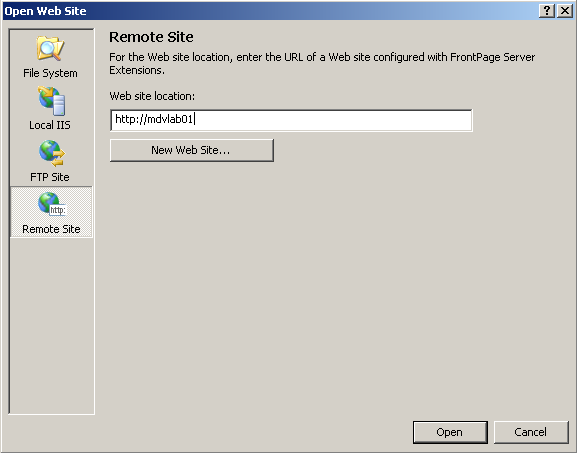Screen dimensions: 577x453
Task: Click the Local IIS server icon
Action: tap(52, 101)
